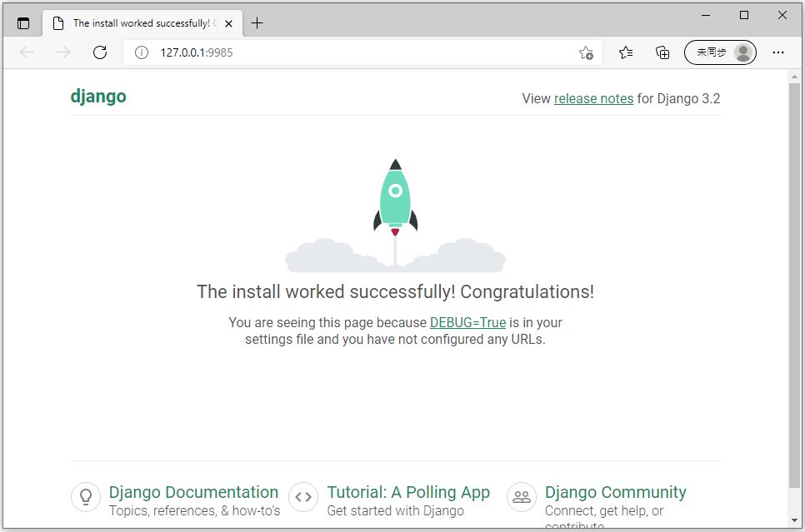Open the Django Community link

coord(616,492)
